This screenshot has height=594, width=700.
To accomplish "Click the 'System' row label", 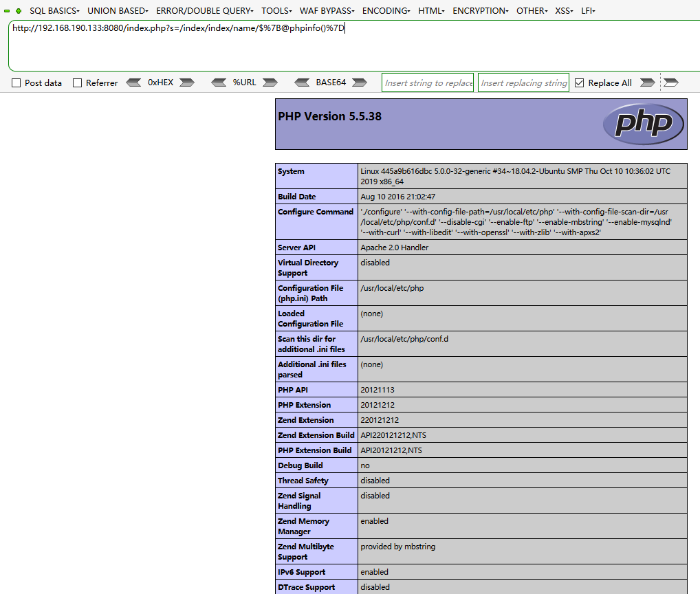I will 291,171.
